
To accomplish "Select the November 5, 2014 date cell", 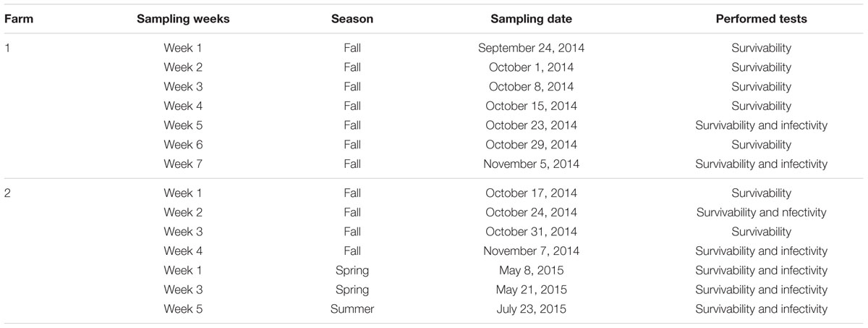I will pos(531,164).
